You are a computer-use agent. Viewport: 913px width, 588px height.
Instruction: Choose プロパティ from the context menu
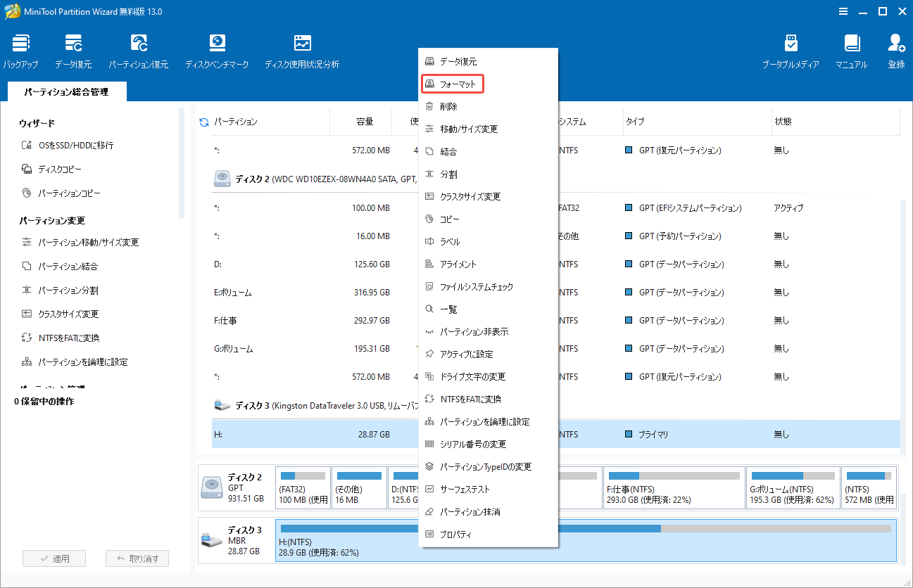(455, 535)
